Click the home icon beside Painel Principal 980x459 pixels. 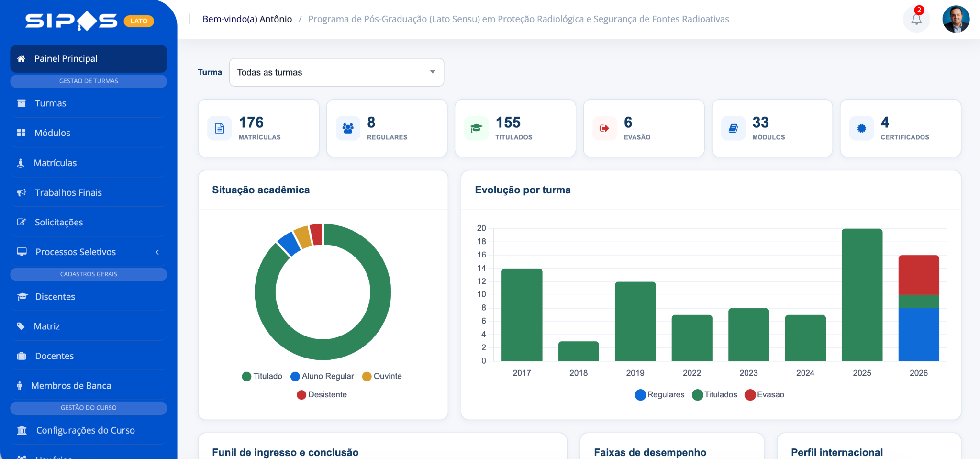pyautogui.click(x=21, y=59)
